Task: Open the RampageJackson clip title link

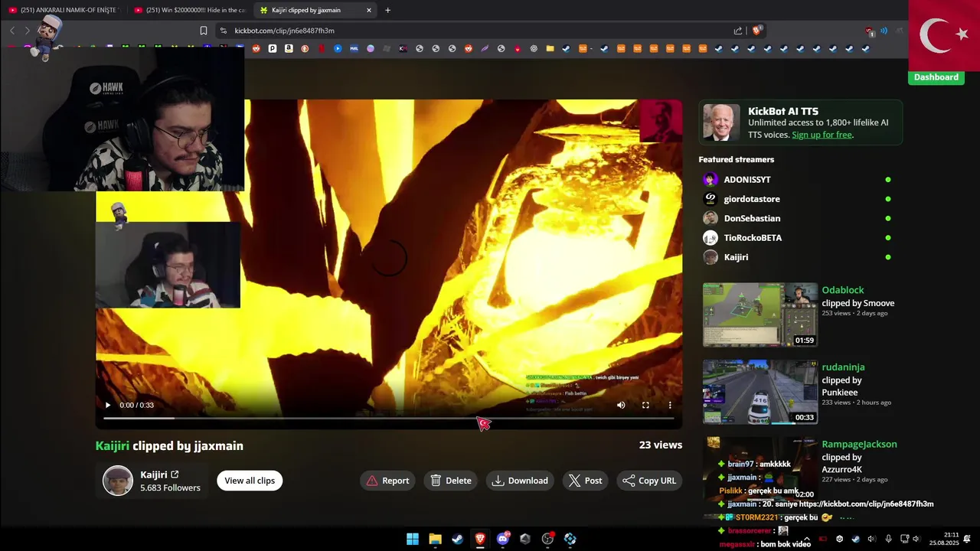Action: (859, 444)
